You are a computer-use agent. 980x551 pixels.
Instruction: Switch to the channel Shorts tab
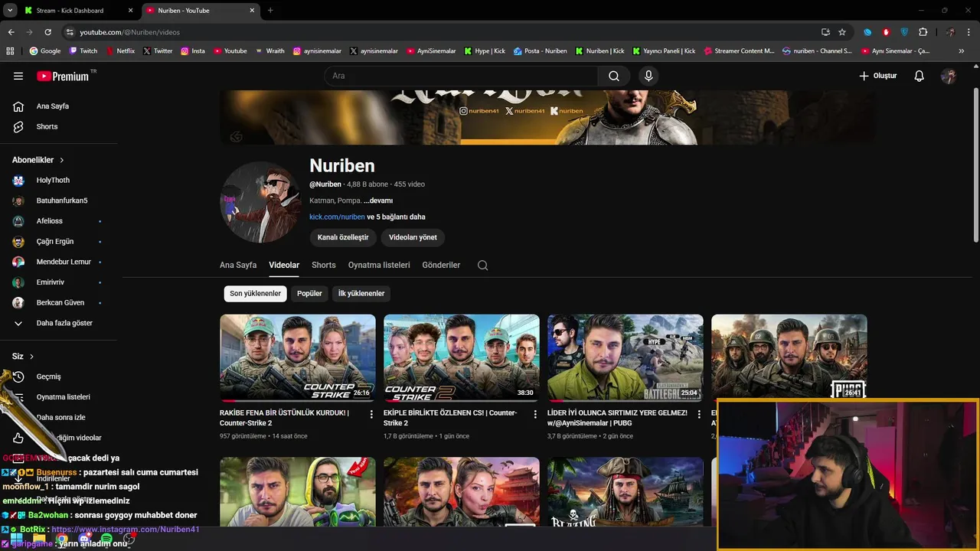(324, 265)
